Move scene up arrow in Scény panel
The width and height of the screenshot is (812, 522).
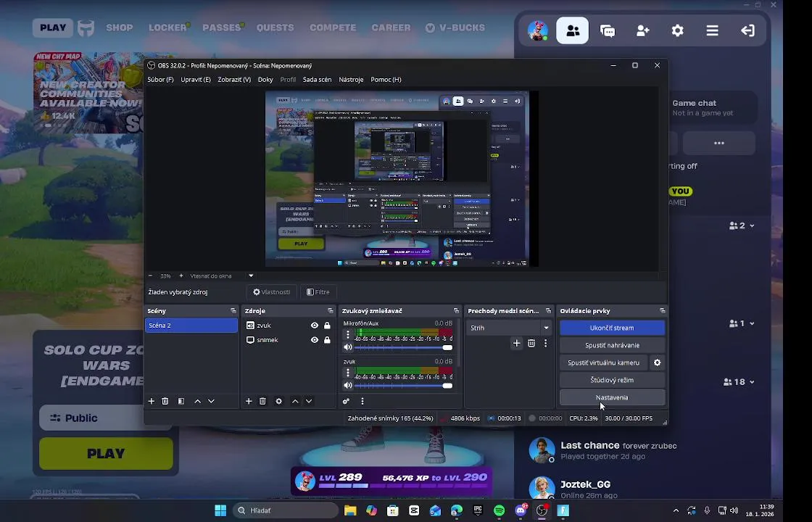pos(197,402)
